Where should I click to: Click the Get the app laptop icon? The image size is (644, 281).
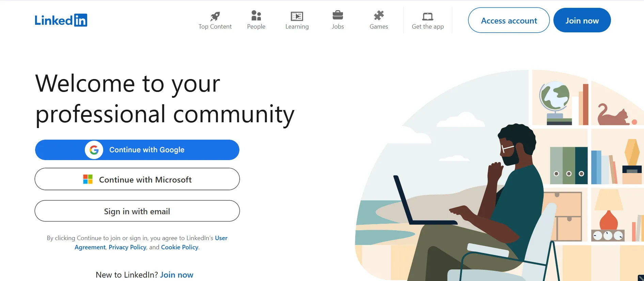tap(428, 16)
